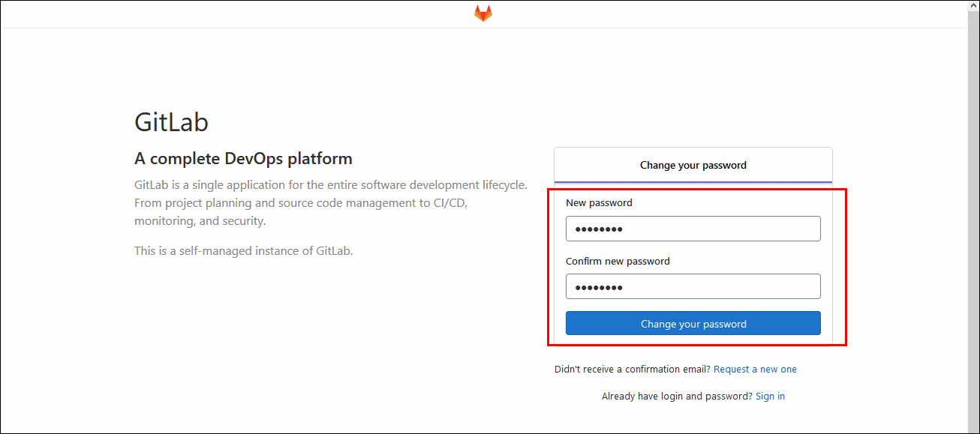Screen dimensions: 980x434
Task: Click 'A complete DevOps platform' heading
Action: pyautogui.click(x=243, y=159)
